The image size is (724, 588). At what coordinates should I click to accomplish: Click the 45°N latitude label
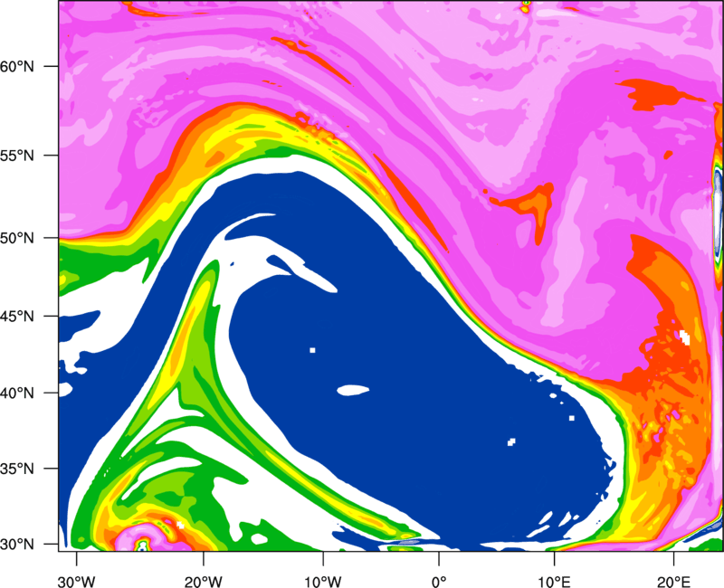(x=17, y=317)
